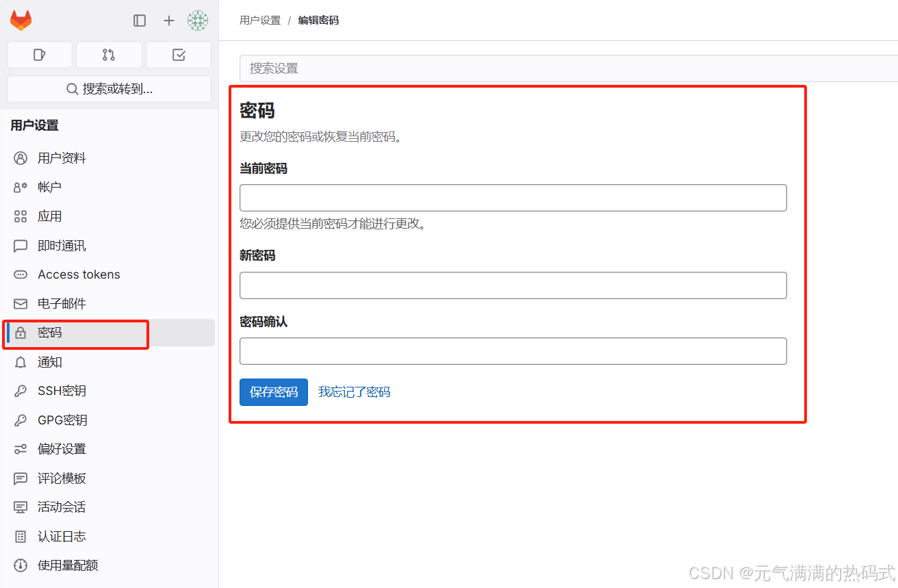This screenshot has height=588, width=898.
Task: Go to SSH密钥 page
Action: [110, 391]
